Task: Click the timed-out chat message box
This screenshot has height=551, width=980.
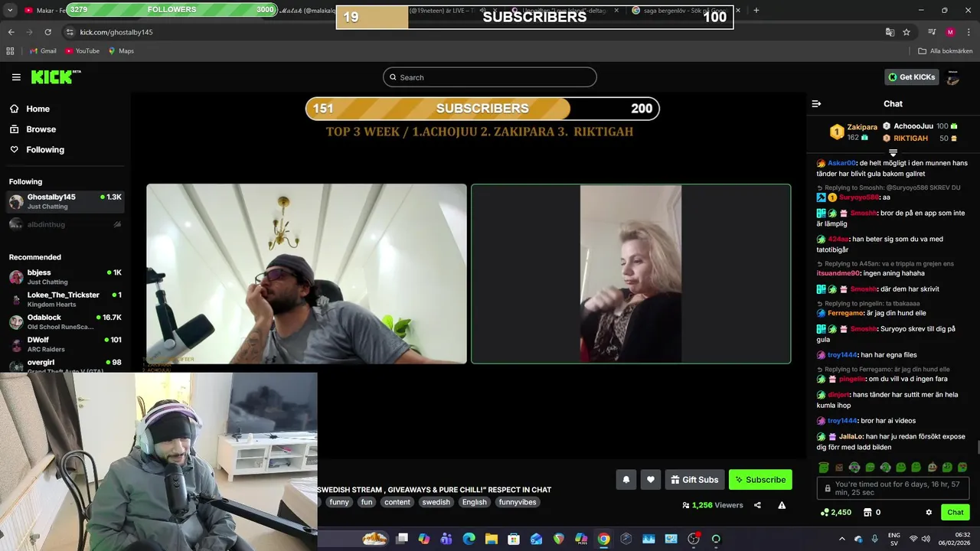Action: coord(893,488)
